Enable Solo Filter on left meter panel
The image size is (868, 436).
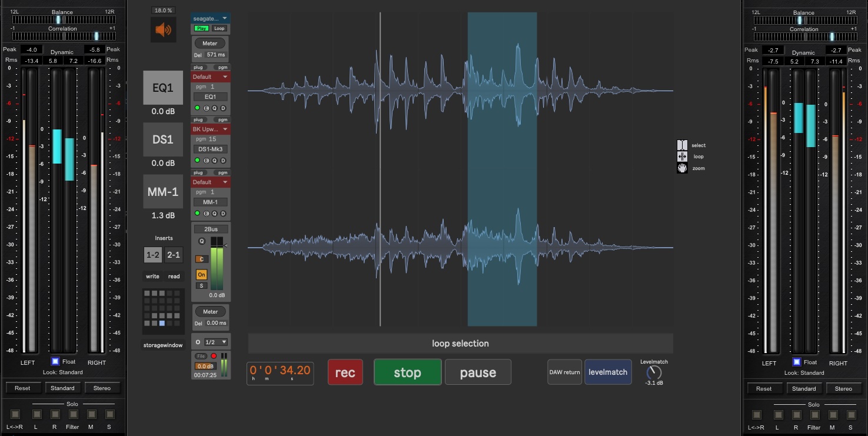[x=74, y=415]
